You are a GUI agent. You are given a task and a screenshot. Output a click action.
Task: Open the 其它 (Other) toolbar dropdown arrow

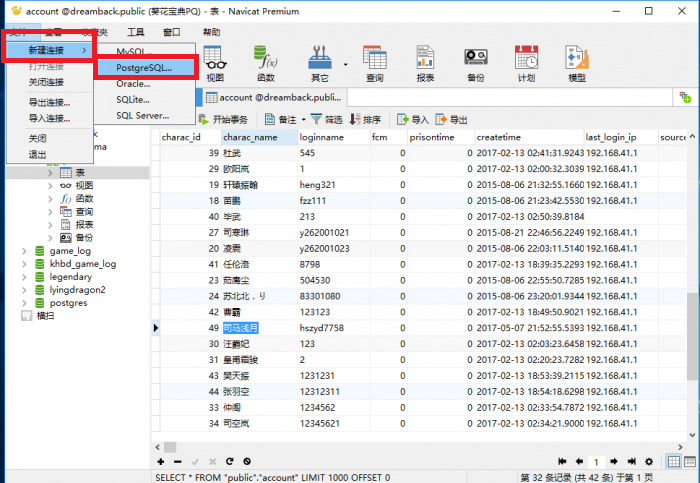[345, 62]
